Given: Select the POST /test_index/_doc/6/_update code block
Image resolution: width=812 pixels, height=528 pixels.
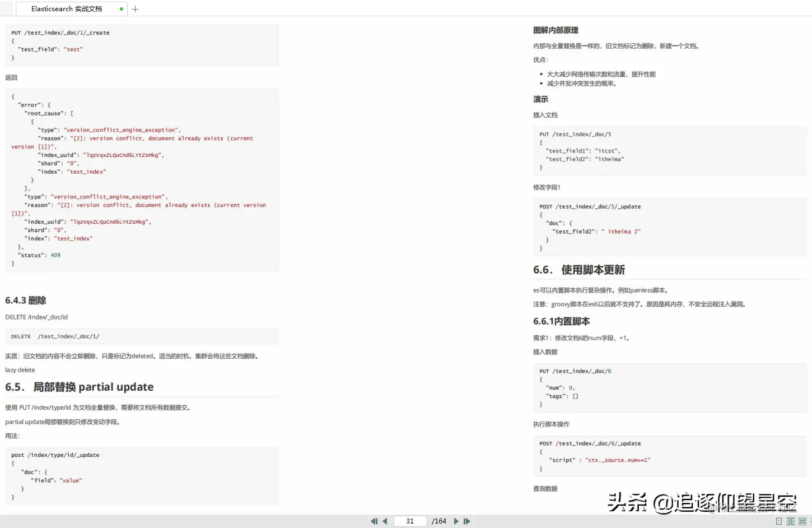Looking at the screenshot, I should coord(669,456).
